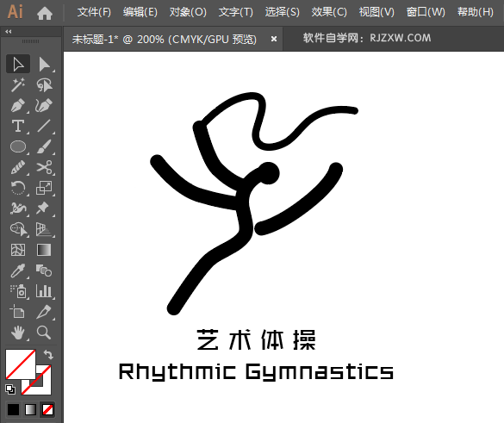Swap fill and stroke colors
Image resolution: width=504 pixels, height=423 pixels.
48,355
